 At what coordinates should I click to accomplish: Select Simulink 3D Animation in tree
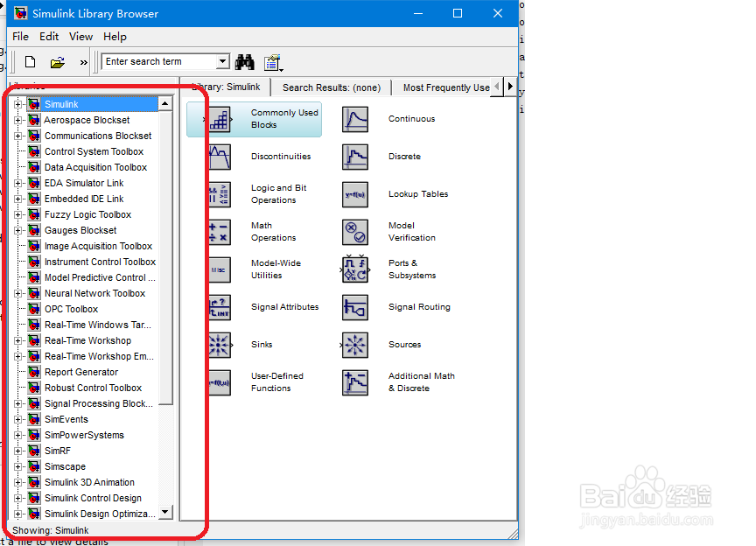pyautogui.click(x=89, y=482)
